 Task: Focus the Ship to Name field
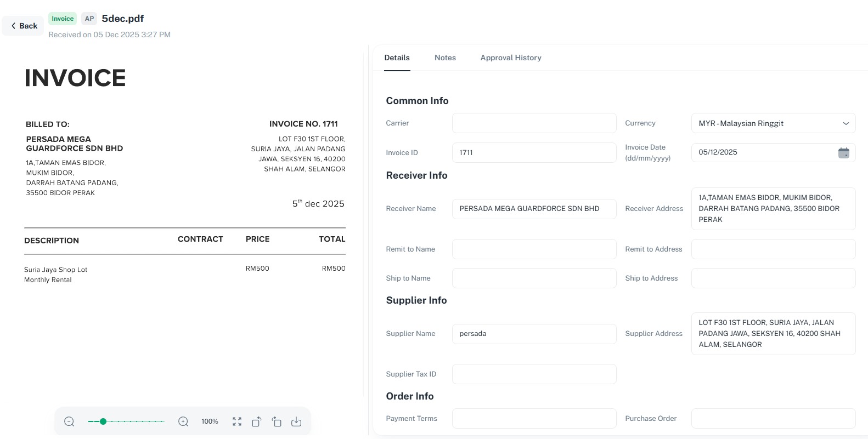(534, 278)
